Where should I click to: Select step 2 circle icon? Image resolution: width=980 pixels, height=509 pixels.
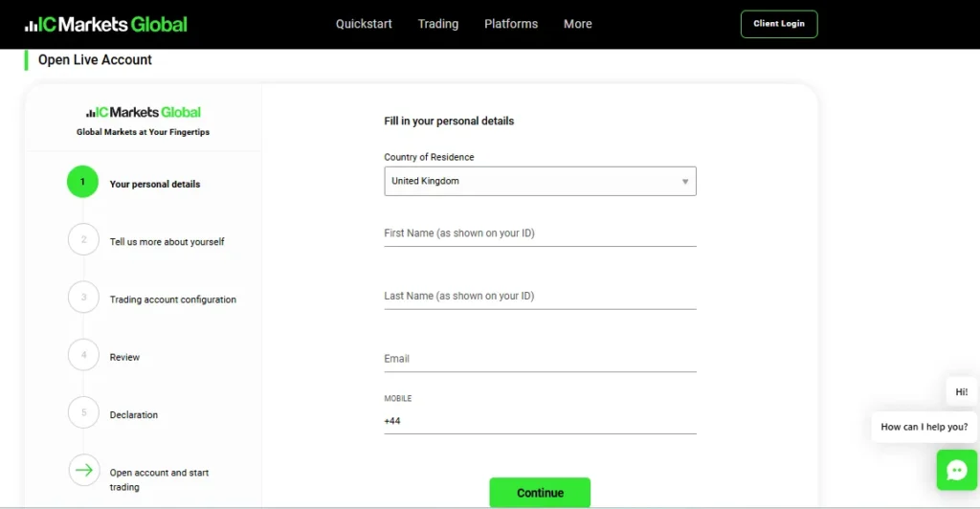pyautogui.click(x=83, y=239)
